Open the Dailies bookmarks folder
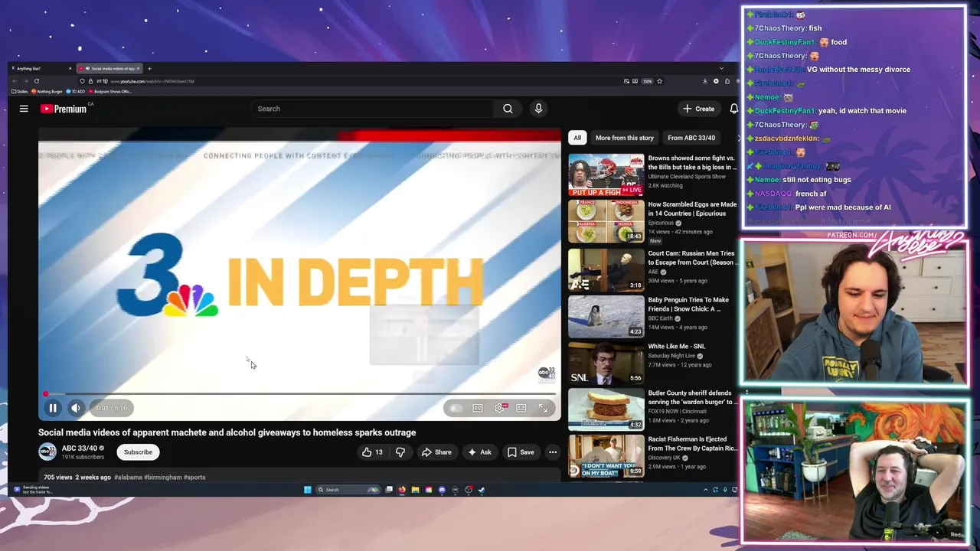 [x=20, y=91]
